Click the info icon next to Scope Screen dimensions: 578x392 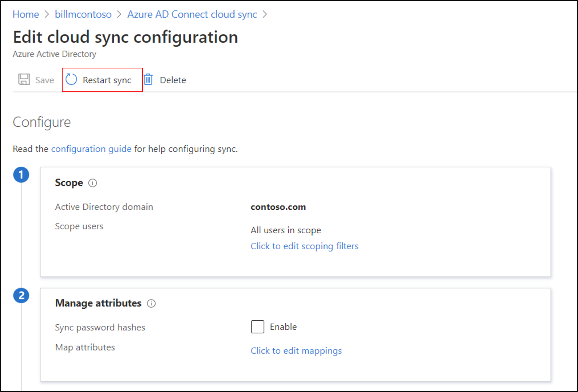[x=93, y=183]
